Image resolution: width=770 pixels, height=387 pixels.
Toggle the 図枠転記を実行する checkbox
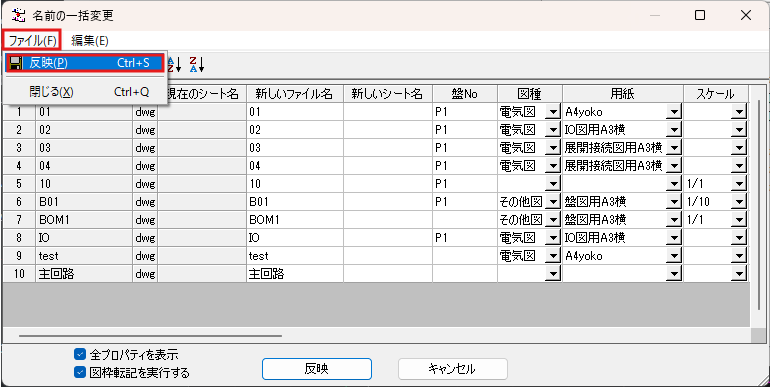click(x=80, y=372)
